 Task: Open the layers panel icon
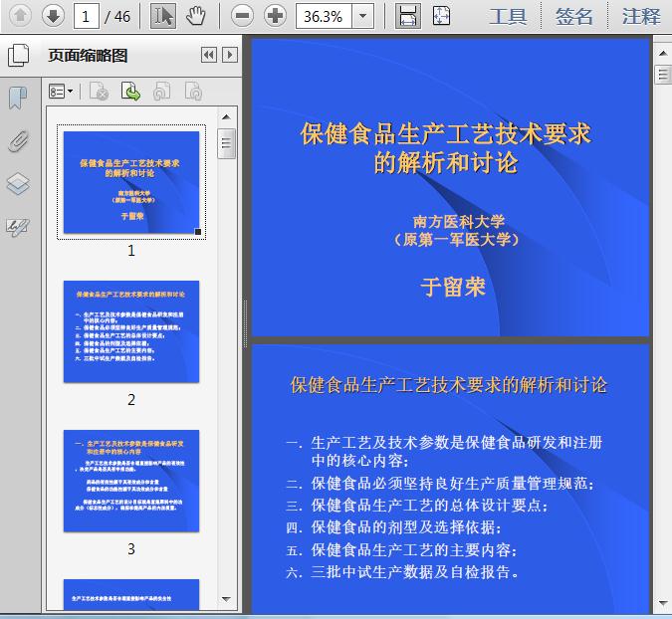pyautogui.click(x=18, y=184)
